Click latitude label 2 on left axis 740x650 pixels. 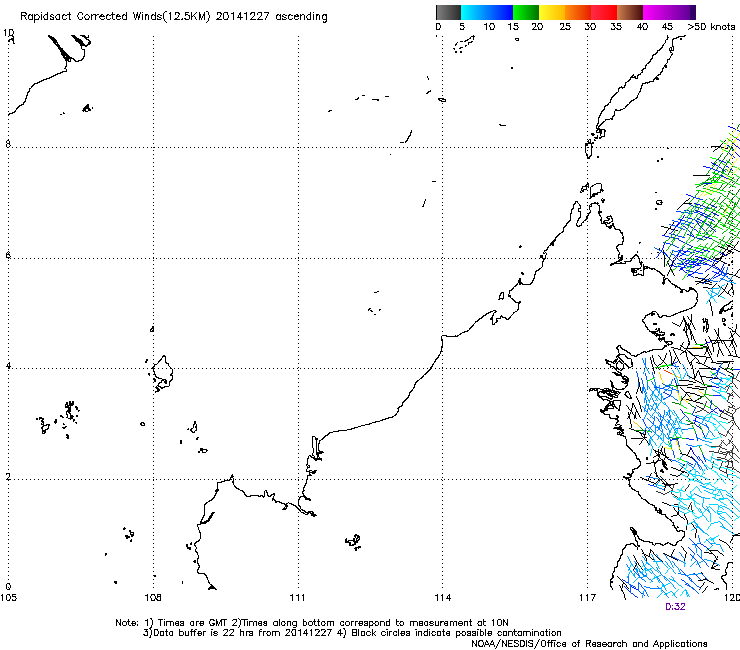click(x=8, y=476)
